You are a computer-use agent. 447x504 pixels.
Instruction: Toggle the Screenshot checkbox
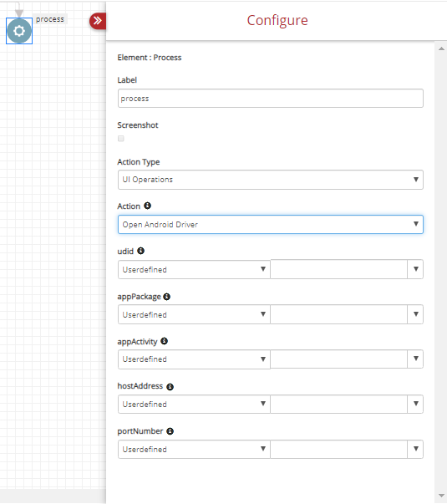(x=121, y=139)
